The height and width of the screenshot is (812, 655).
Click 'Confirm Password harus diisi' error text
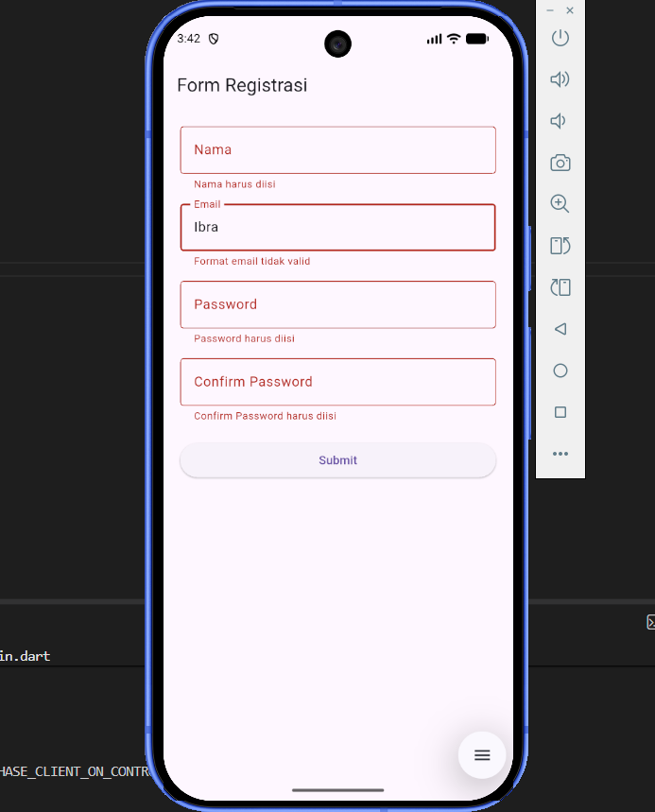click(x=265, y=416)
